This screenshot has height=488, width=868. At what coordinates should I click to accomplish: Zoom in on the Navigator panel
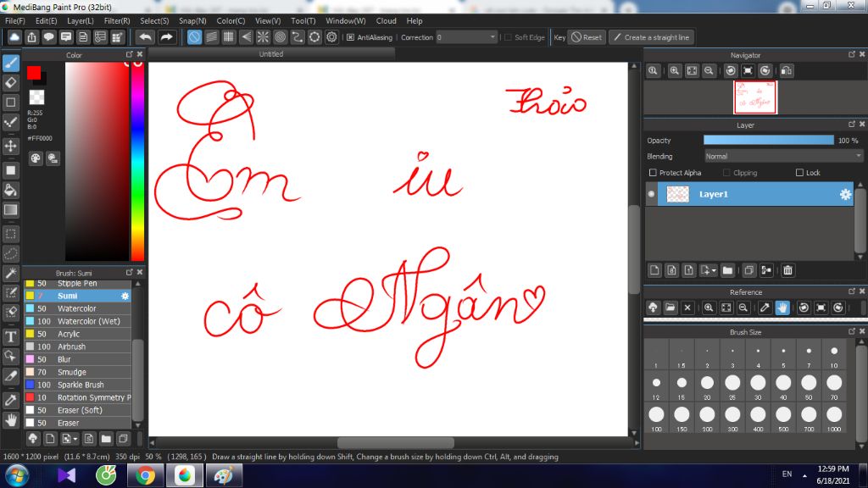point(674,70)
